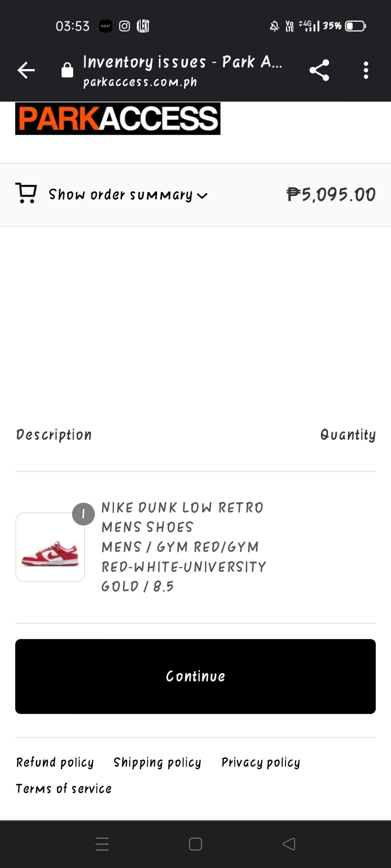Image resolution: width=391 pixels, height=868 pixels.
Task: Tap the order summary chevron arrow
Action: click(202, 196)
